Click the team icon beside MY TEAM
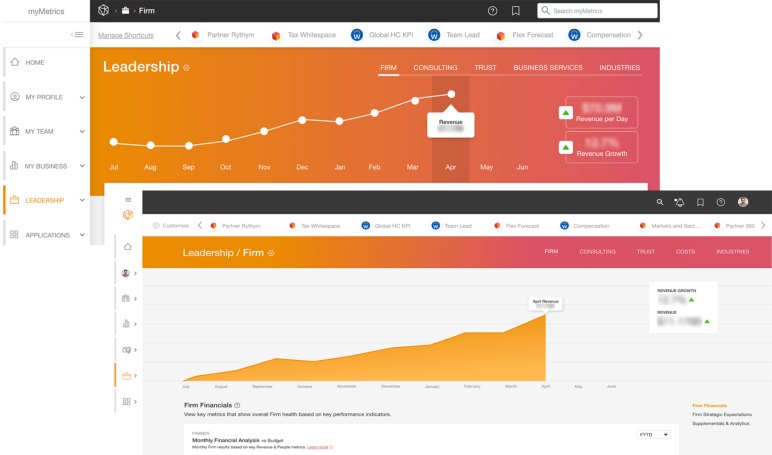 15,131
